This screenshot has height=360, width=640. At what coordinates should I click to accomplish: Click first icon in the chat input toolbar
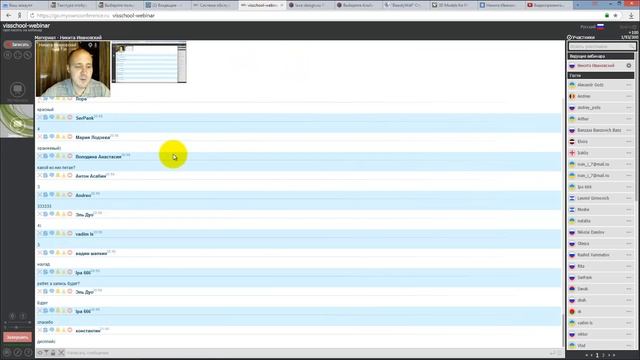tap(40, 352)
